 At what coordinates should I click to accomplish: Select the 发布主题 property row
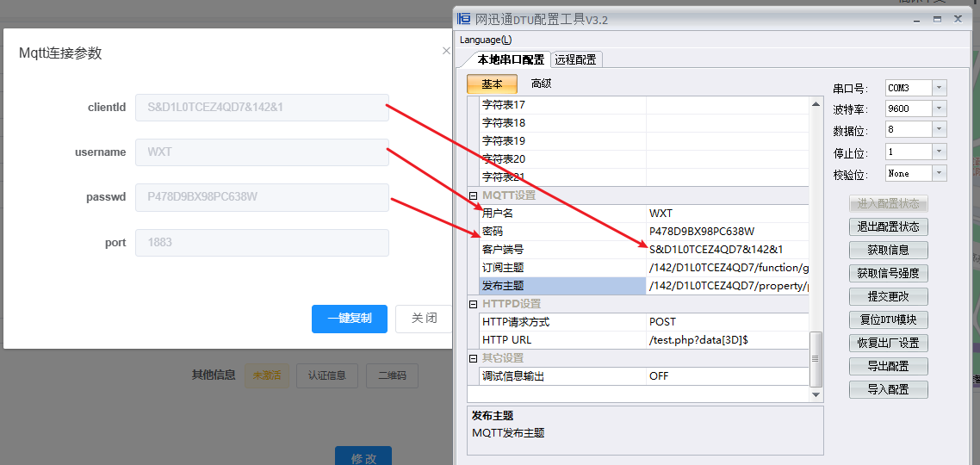click(x=561, y=286)
